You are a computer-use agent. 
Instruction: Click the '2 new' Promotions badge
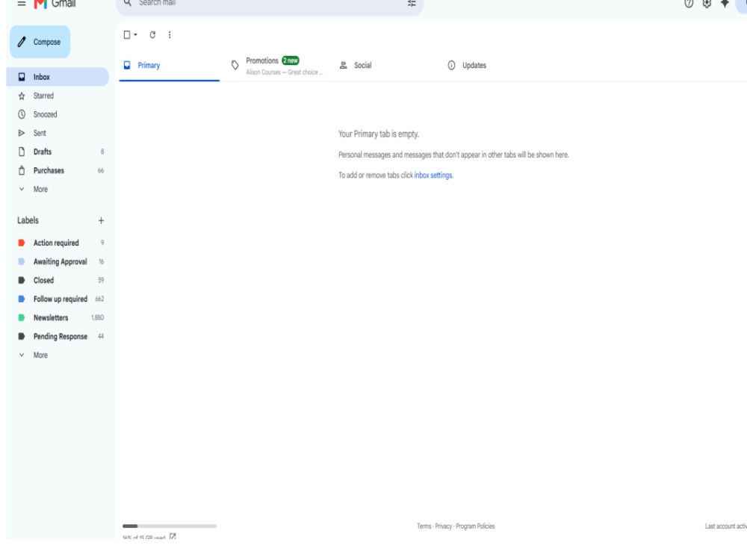[x=291, y=60]
